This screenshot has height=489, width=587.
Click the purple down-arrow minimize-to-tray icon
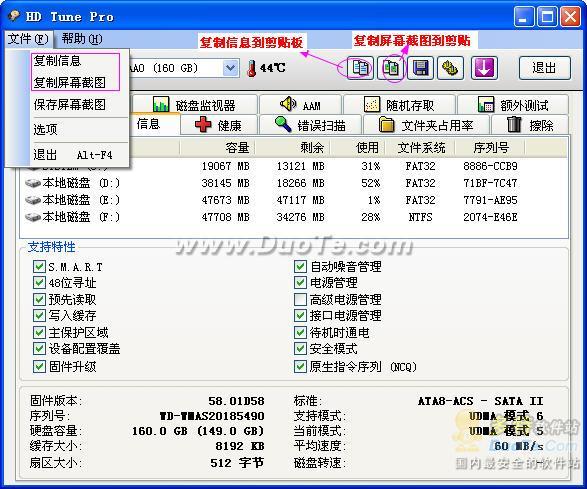point(484,68)
